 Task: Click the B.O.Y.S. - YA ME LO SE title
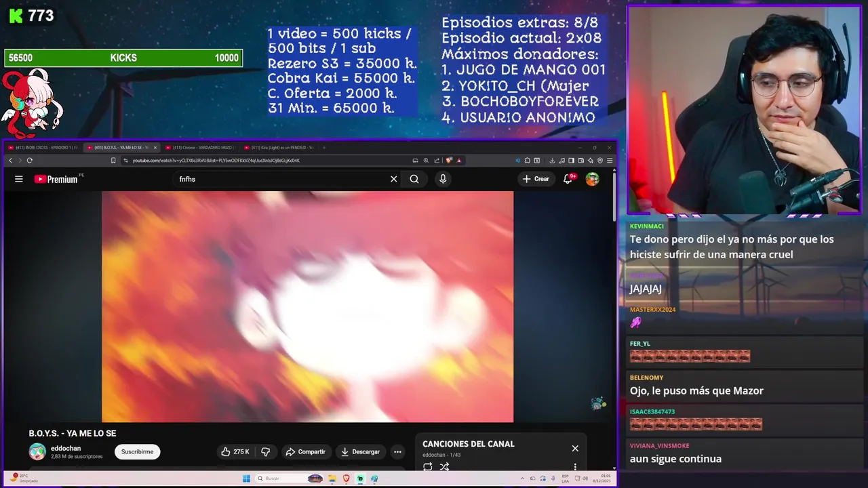point(73,433)
